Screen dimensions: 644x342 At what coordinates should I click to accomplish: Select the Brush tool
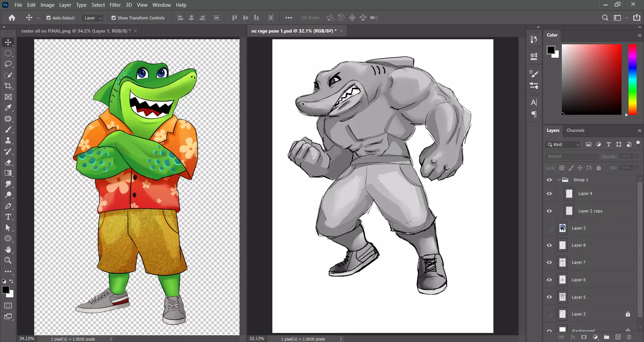click(x=8, y=130)
